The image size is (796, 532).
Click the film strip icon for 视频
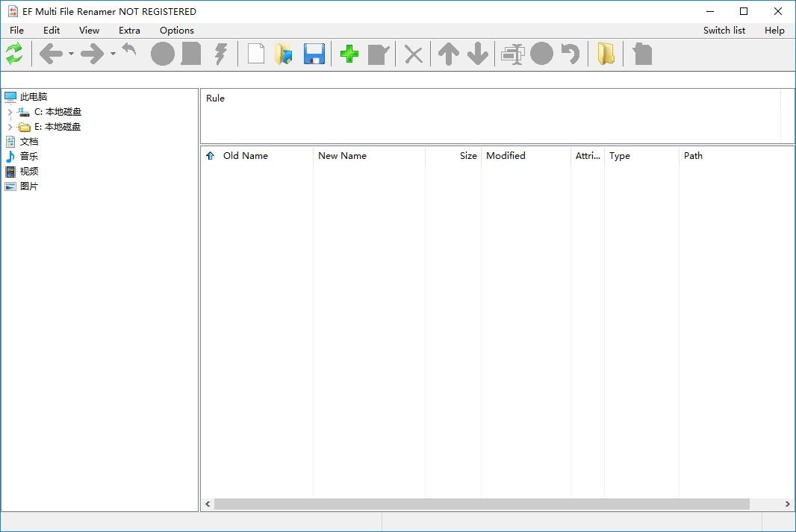[x=10, y=172]
